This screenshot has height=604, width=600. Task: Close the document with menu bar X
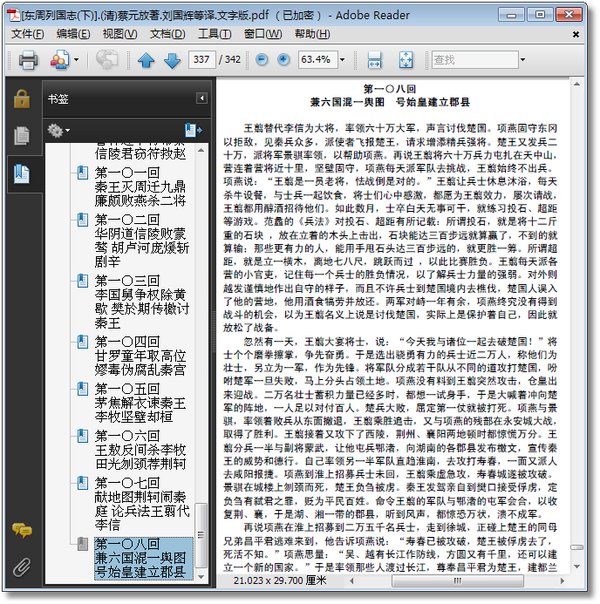(575, 35)
